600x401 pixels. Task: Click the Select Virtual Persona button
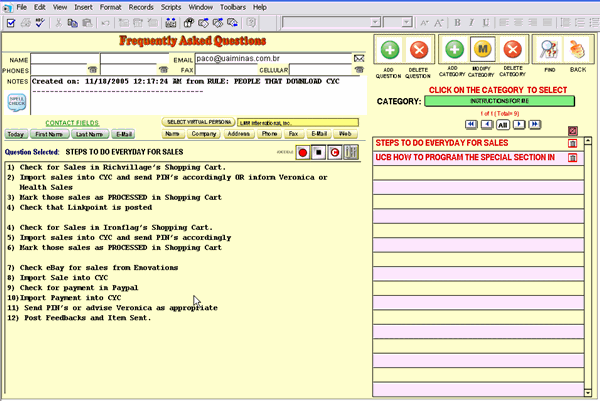point(199,122)
